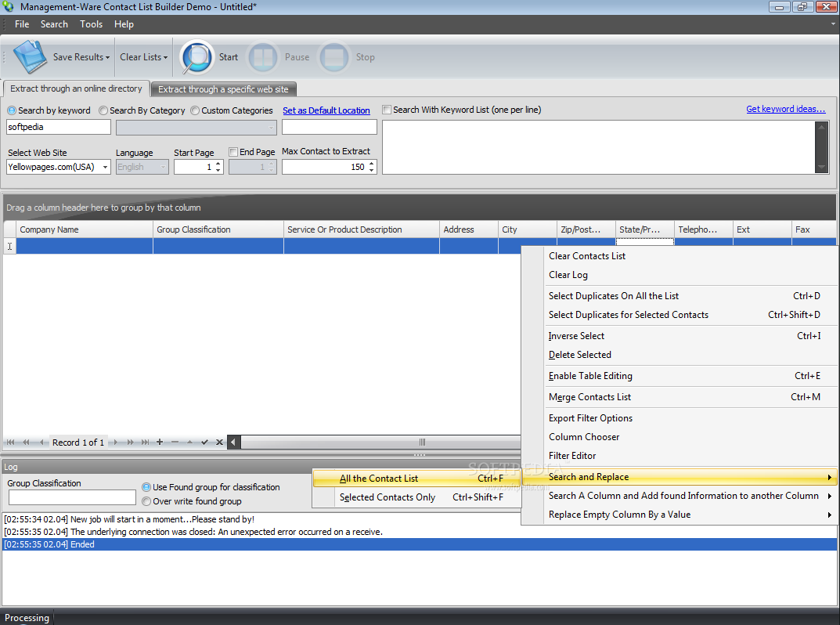This screenshot has width=840, height=625.
Task: Click the Pause toolbar icon
Action: [263, 57]
